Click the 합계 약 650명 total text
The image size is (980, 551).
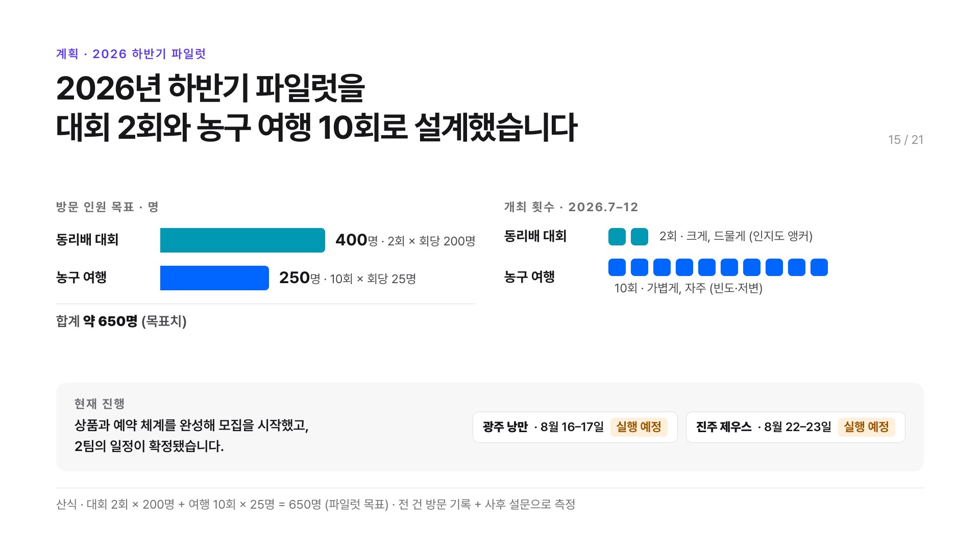point(121,321)
